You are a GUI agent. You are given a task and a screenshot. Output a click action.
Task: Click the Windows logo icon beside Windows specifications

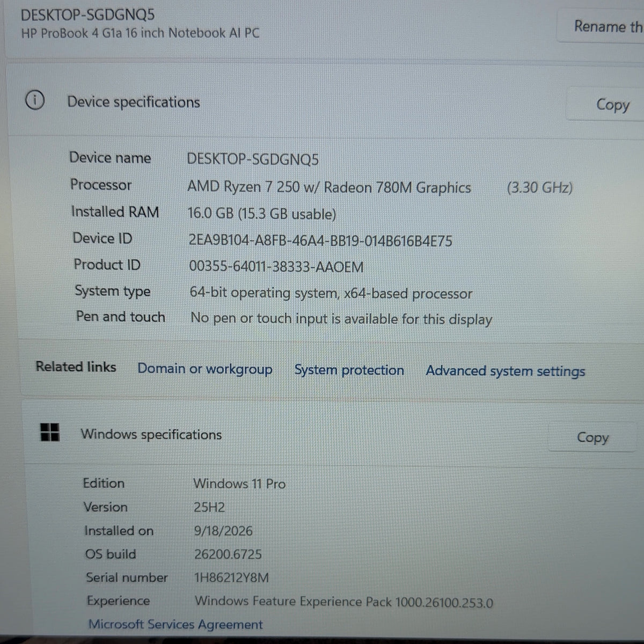coord(50,431)
